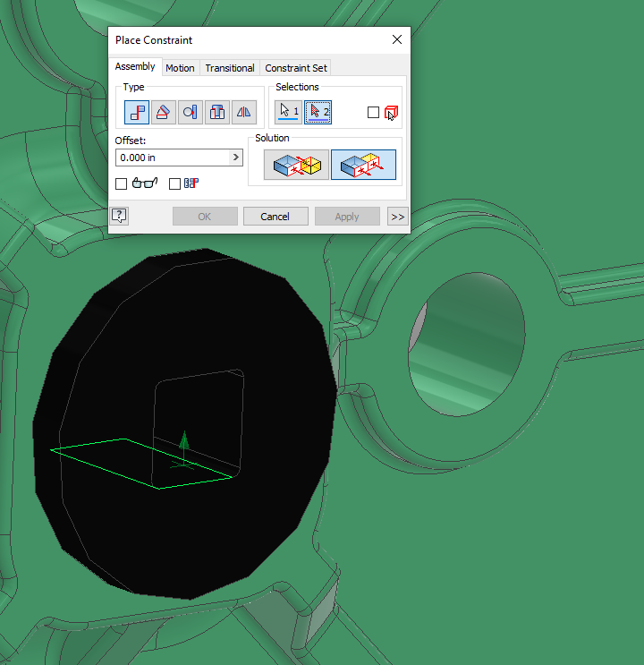Select the Symmetry constraint type
The height and width of the screenshot is (665, 644).
coord(244,113)
